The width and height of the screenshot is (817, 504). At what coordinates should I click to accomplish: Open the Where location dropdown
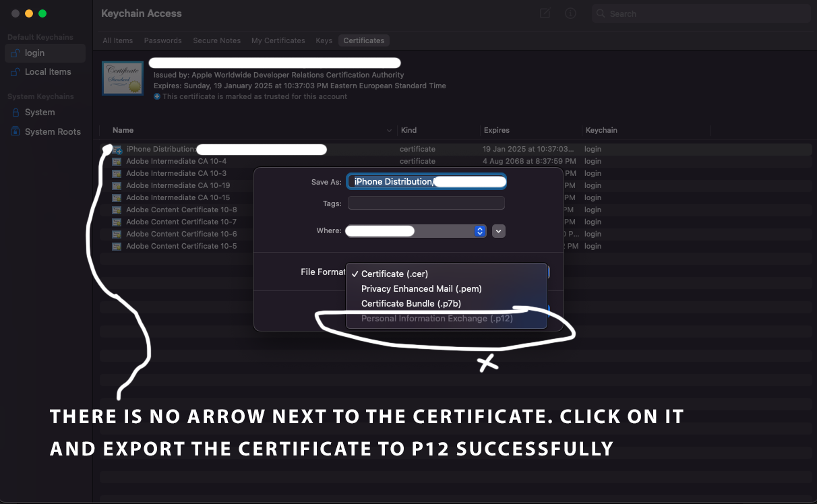pyautogui.click(x=416, y=231)
